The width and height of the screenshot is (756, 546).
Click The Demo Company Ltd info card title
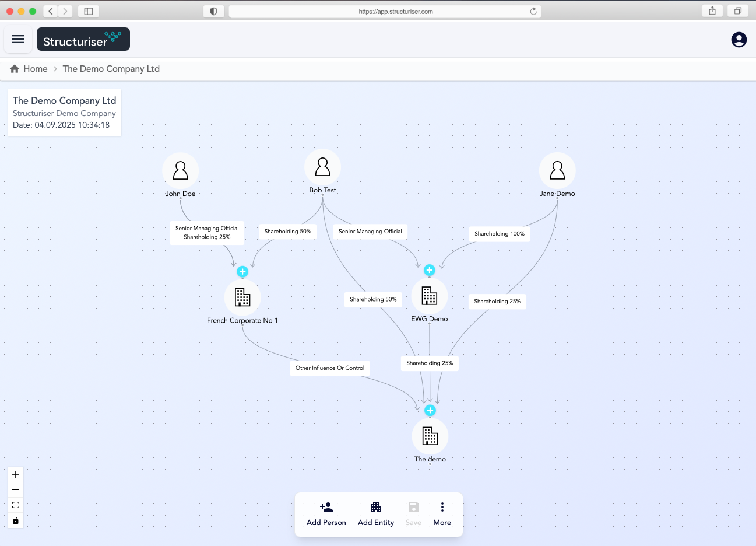click(x=65, y=100)
